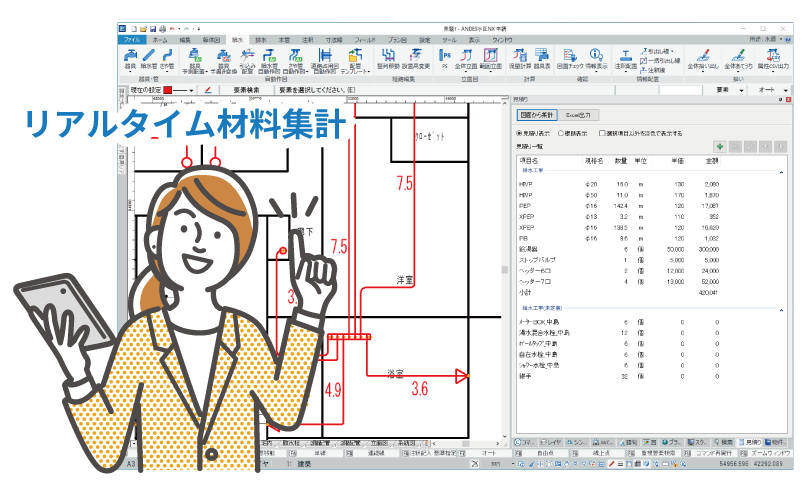Image resolution: width=807 pixels, height=496 pixels.
Task: Click the 一括引出し線 button
Action: [660, 61]
